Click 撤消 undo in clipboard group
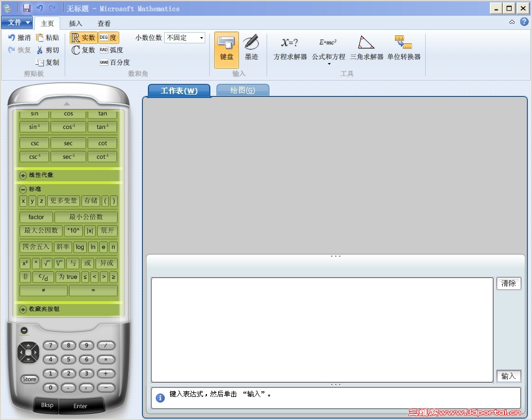The image size is (532, 420). (19, 37)
